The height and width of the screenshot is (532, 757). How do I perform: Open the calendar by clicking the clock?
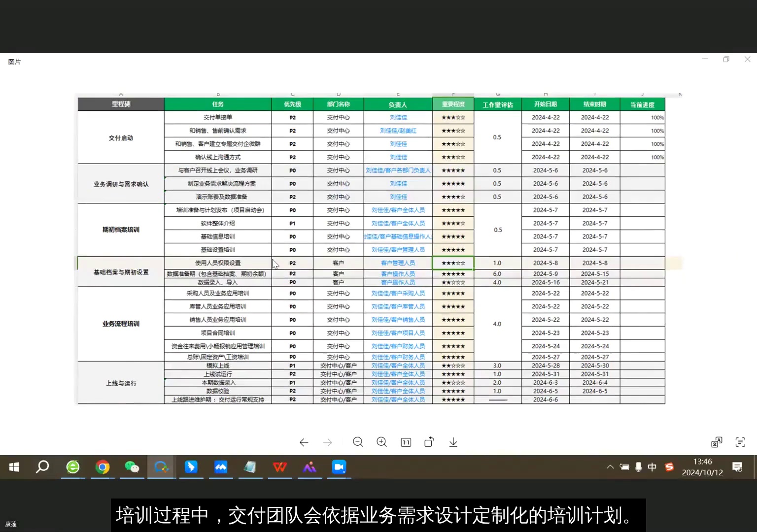pos(702,467)
